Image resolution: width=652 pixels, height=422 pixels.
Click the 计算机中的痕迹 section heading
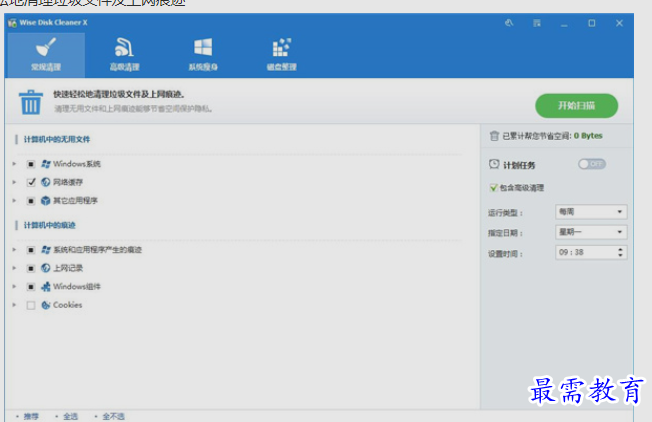pyautogui.click(x=49, y=225)
